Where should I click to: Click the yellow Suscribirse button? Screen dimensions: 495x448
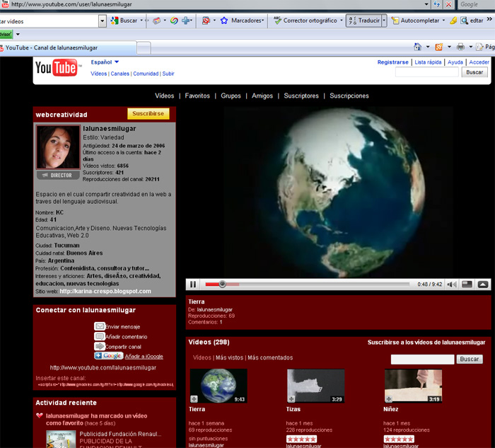(148, 114)
